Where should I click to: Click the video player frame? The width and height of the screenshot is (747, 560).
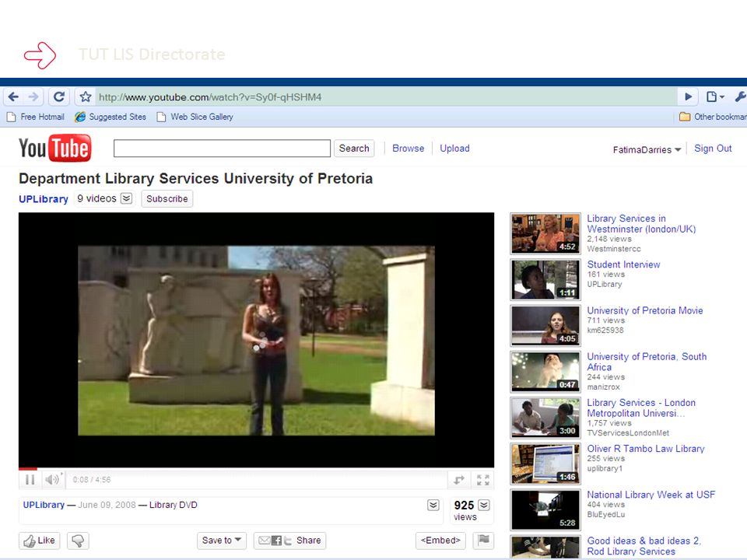(x=256, y=340)
